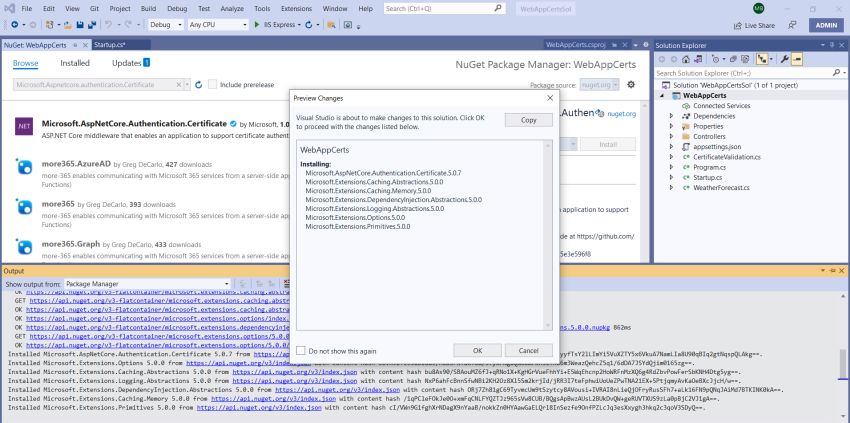
Task: Open NuGet settings gear icon
Action: coord(630,84)
